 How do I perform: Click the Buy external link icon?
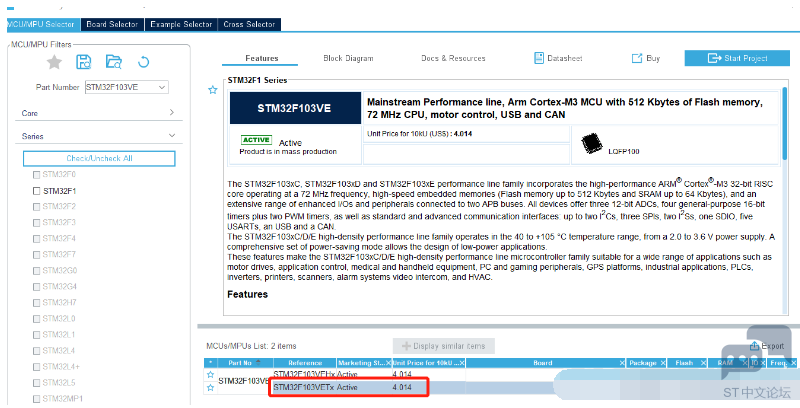[x=637, y=58]
